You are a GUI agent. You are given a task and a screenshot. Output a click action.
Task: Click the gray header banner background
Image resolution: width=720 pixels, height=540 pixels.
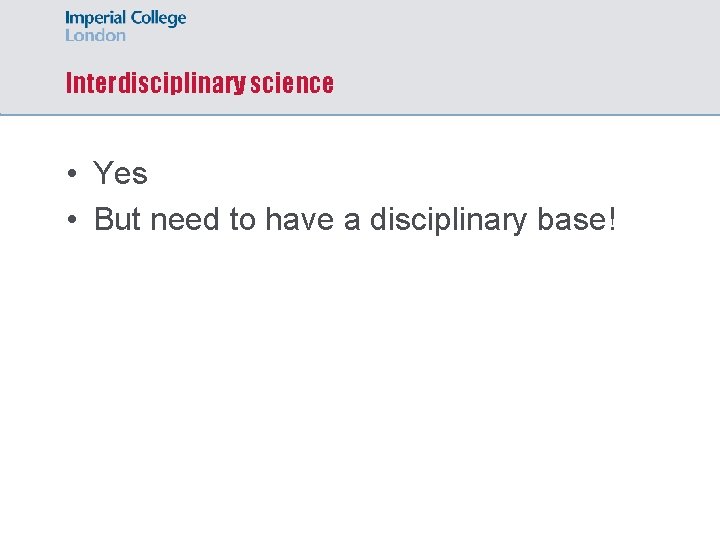pos(500,50)
